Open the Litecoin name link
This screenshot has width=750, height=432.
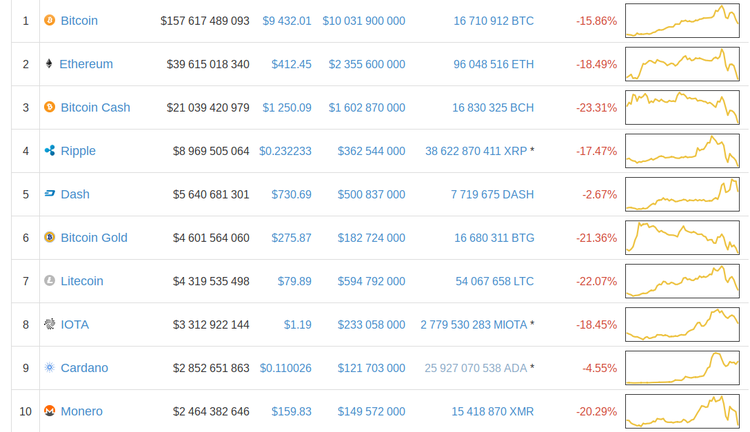[82, 281]
